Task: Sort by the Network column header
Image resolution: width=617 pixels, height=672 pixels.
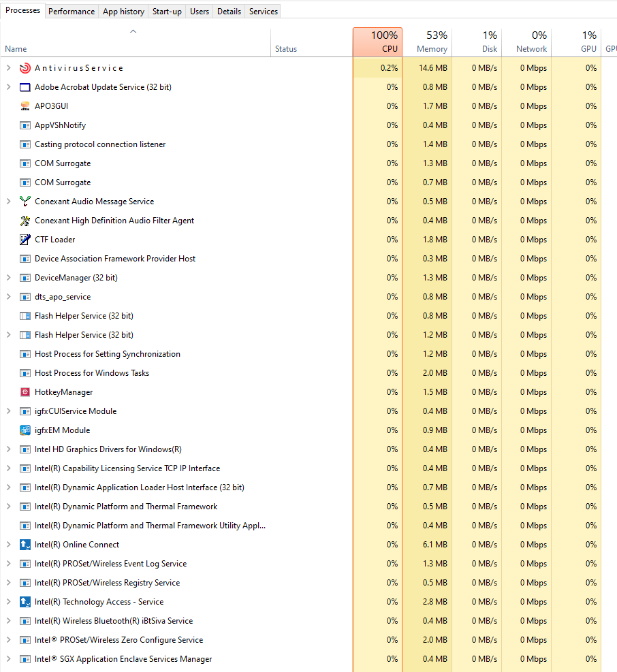Action: coord(527,42)
